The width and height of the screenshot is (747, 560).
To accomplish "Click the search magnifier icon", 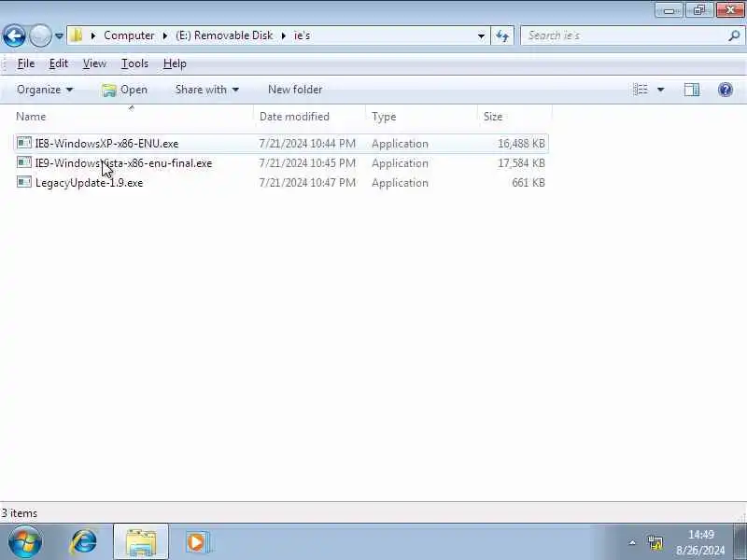I will pyautogui.click(x=735, y=35).
